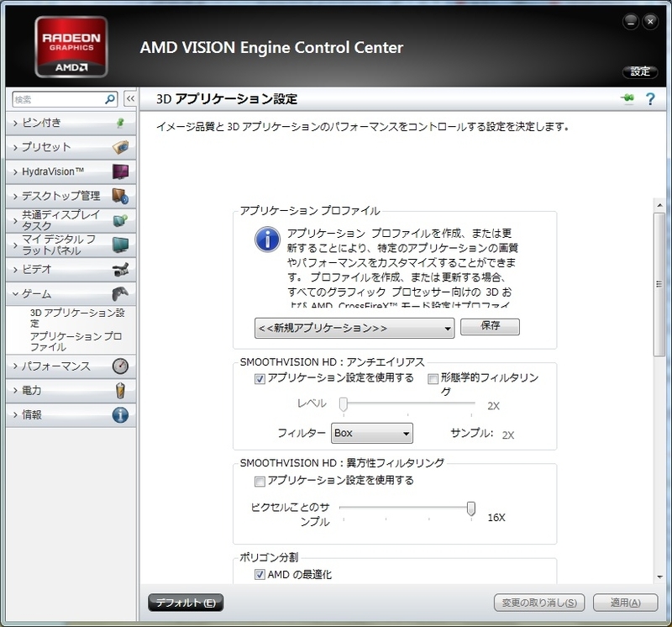
Task: Close the Control Center window
Action: pos(650,22)
